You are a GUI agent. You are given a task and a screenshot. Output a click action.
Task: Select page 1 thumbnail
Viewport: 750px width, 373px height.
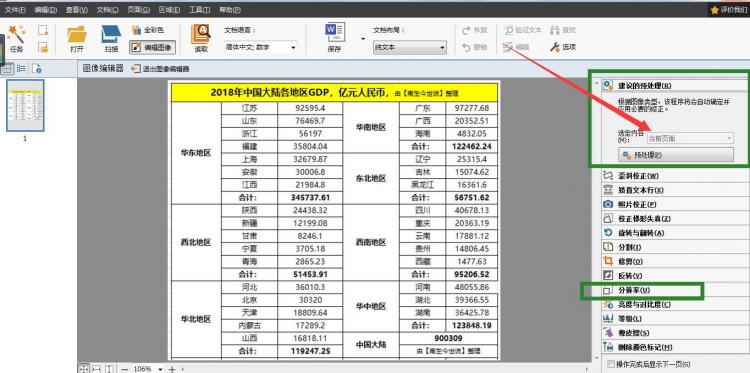point(25,105)
